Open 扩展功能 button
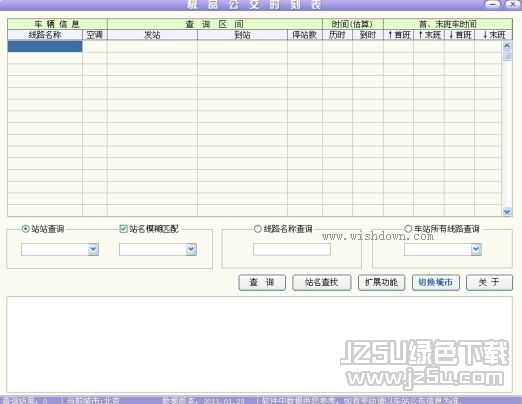Viewport: 522px width, 404px height. [382, 282]
